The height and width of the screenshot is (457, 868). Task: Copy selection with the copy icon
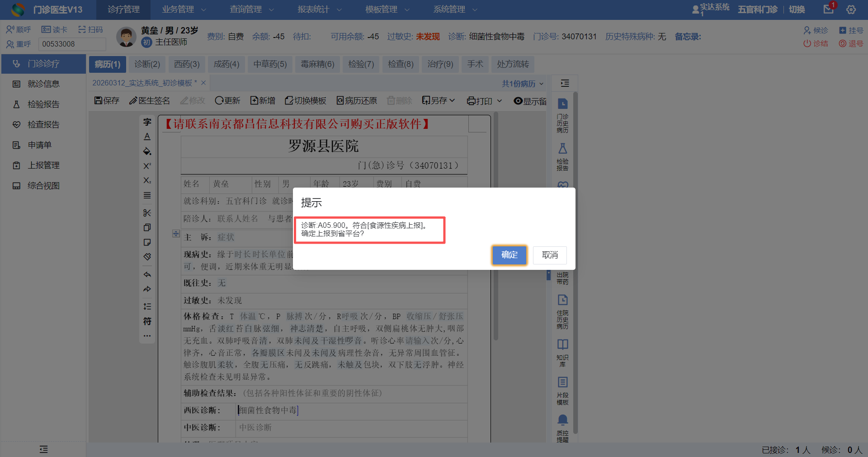[147, 227]
